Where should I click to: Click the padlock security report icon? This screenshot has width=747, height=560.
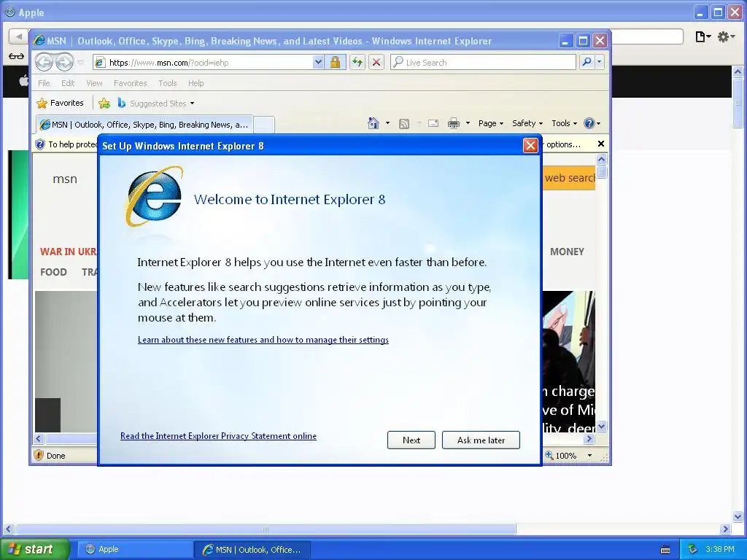pos(336,63)
